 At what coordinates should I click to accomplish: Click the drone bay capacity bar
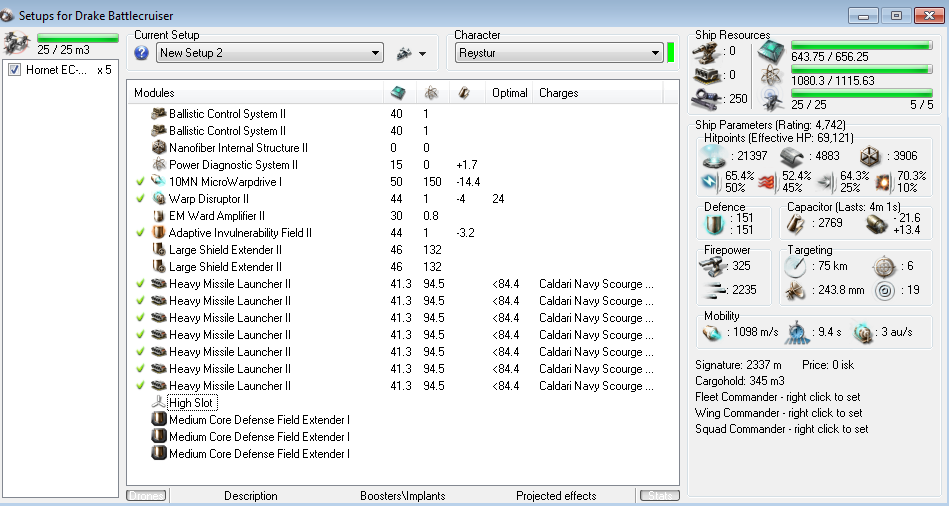[77, 38]
